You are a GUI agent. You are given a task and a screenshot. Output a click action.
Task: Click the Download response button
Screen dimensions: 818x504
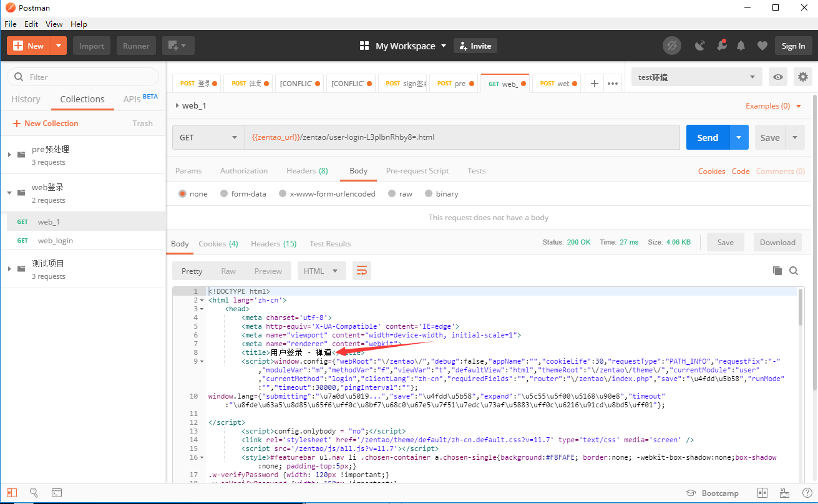click(x=777, y=242)
